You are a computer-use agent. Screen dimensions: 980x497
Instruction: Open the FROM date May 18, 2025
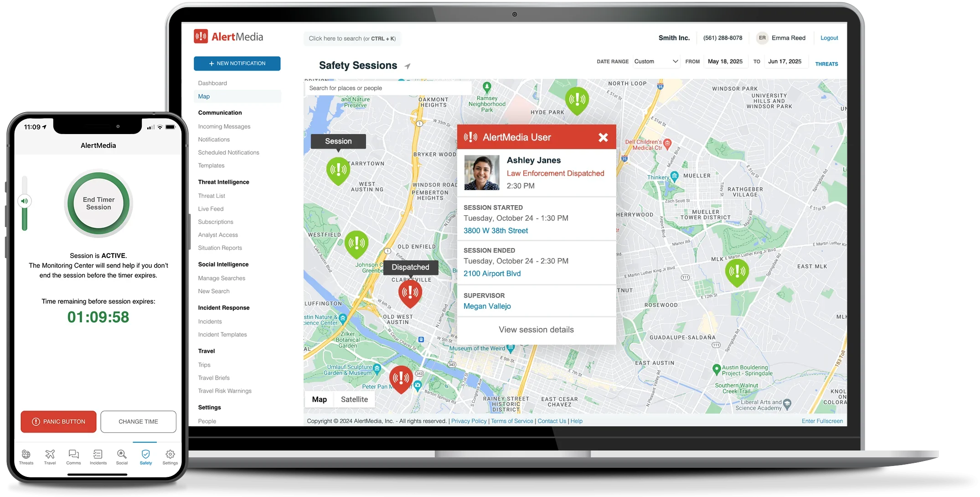tap(725, 62)
